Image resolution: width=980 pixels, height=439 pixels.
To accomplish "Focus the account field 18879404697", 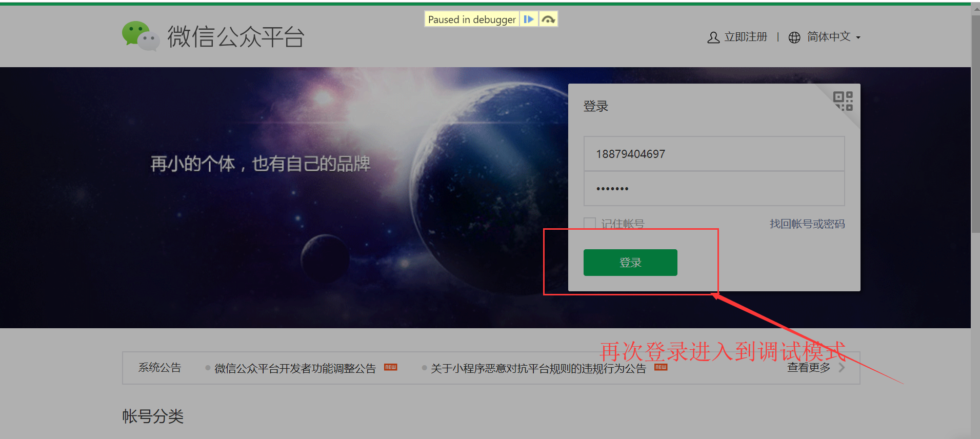I will click(x=714, y=154).
